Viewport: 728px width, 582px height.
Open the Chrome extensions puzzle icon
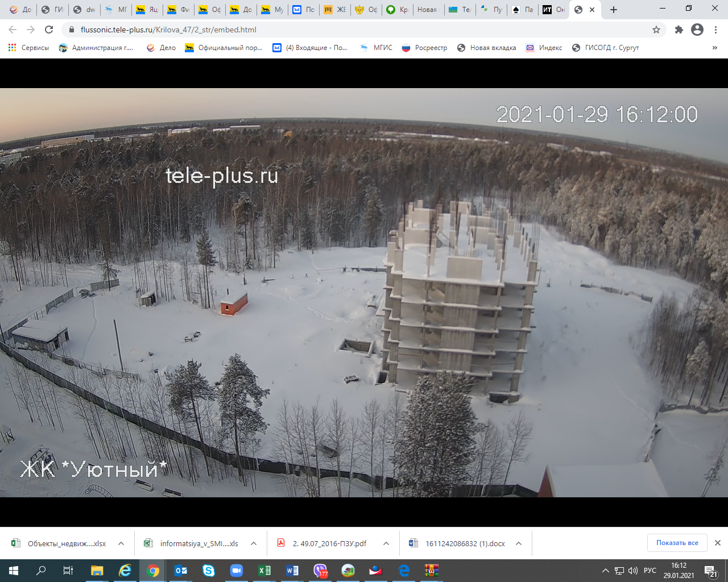tap(679, 30)
